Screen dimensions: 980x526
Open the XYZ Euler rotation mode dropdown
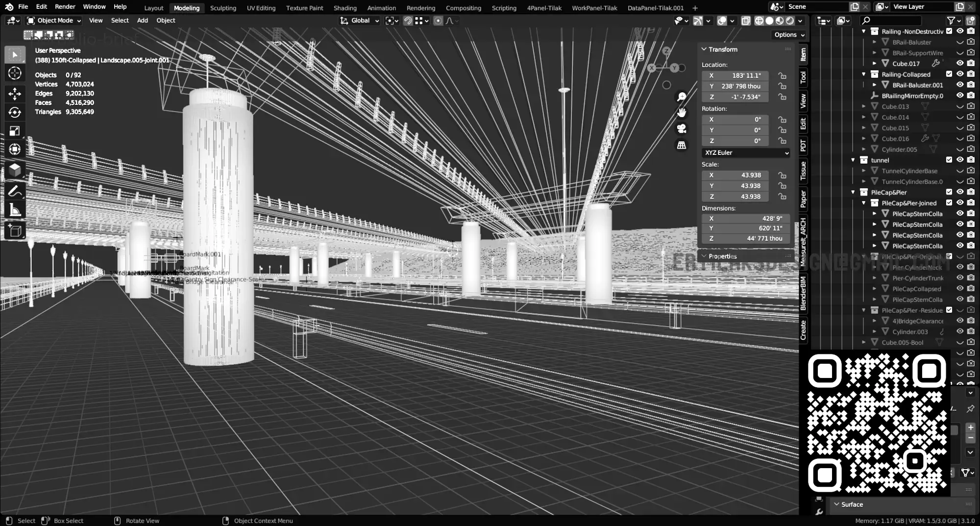pyautogui.click(x=746, y=153)
